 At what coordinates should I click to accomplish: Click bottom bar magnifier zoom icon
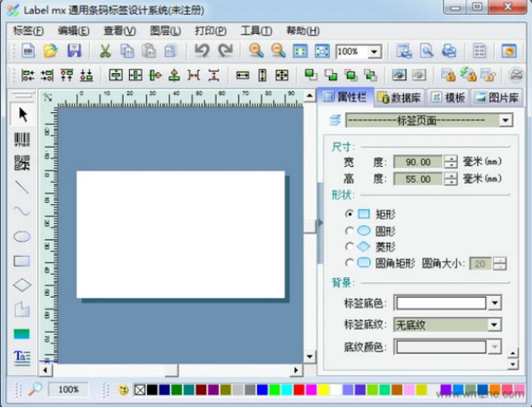click(35, 389)
